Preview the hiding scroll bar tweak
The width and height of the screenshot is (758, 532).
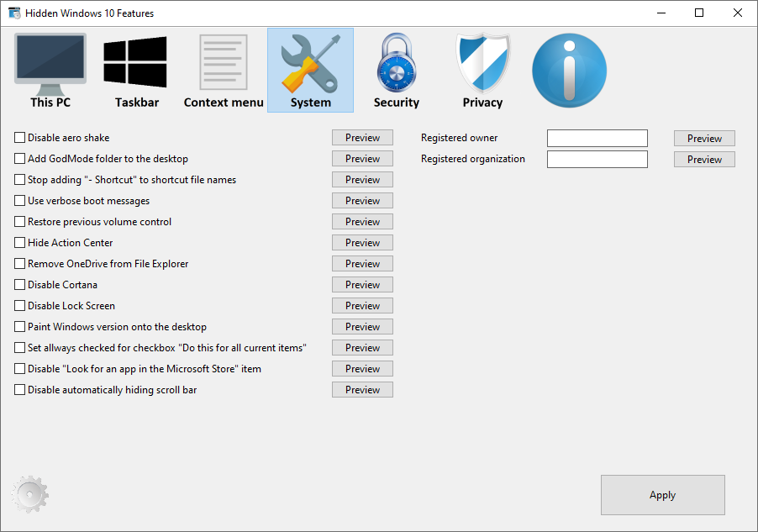click(x=362, y=390)
